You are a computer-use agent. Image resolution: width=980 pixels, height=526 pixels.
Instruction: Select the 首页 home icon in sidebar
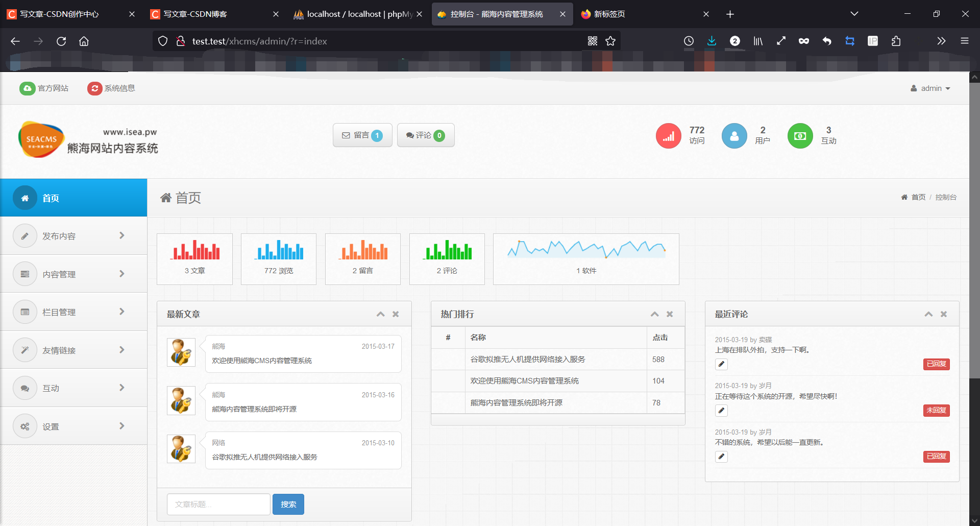25,198
